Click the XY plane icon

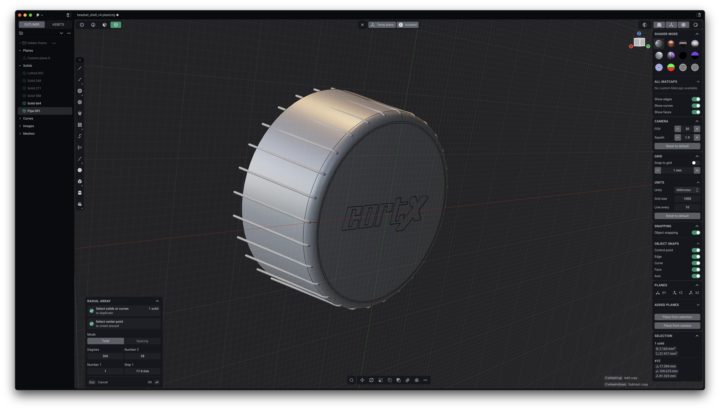click(x=660, y=293)
